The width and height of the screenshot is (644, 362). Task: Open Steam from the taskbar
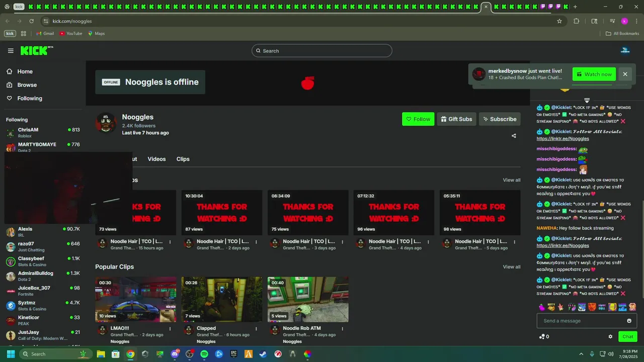coord(263,354)
